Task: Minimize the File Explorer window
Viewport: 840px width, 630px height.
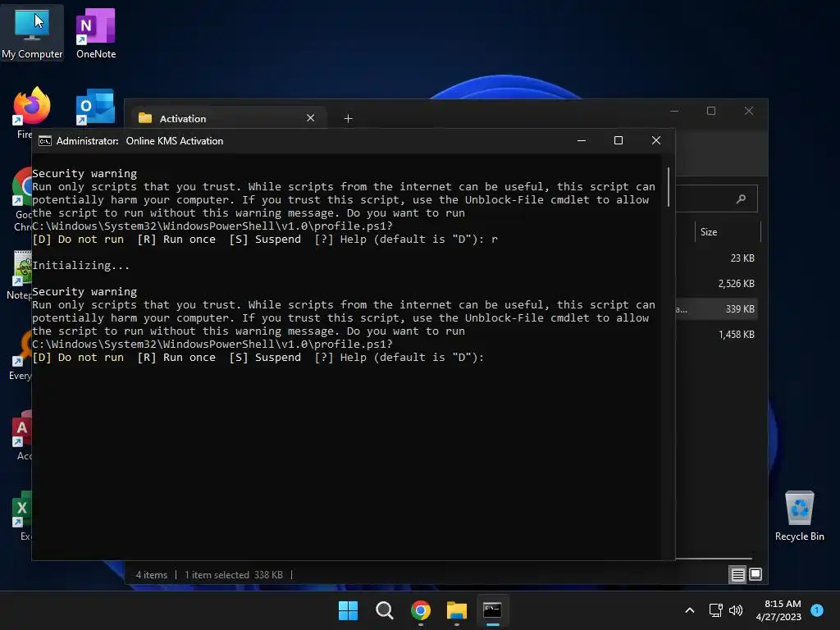Action: (674, 111)
